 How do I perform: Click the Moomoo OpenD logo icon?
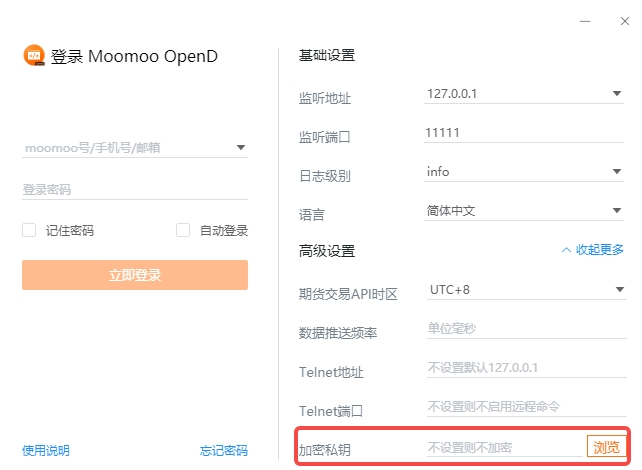(34, 56)
